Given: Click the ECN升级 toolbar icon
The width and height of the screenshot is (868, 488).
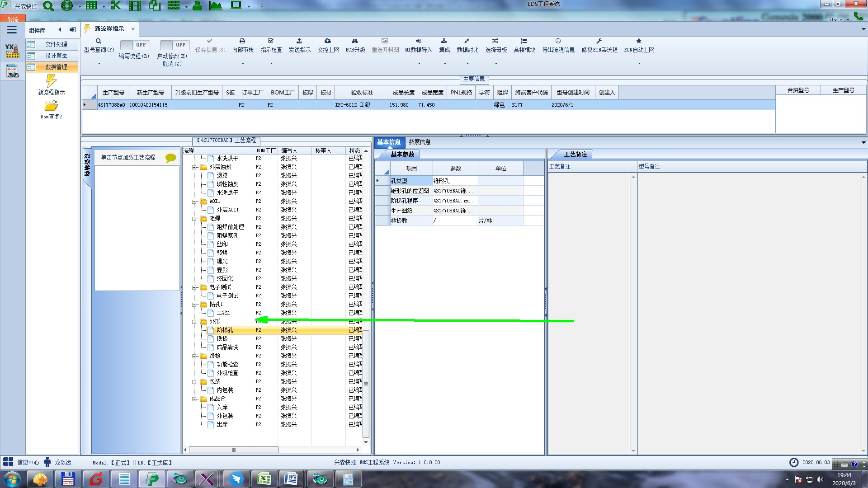Looking at the screenshot, I should (355, 41).
